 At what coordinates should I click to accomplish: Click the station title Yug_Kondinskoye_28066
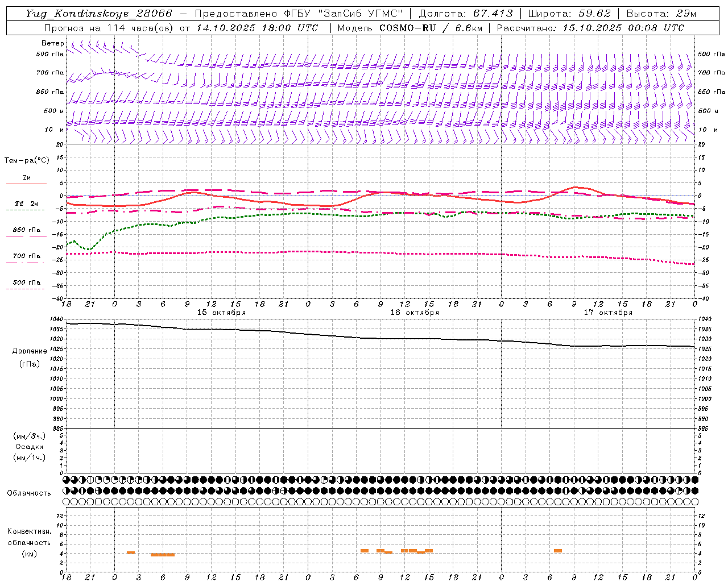(99, 14)
